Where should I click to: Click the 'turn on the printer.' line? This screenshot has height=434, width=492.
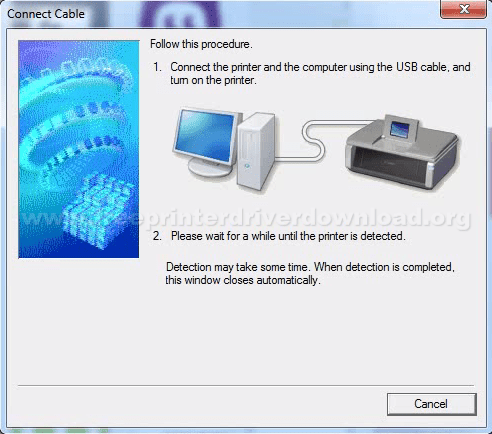point(213,80)
